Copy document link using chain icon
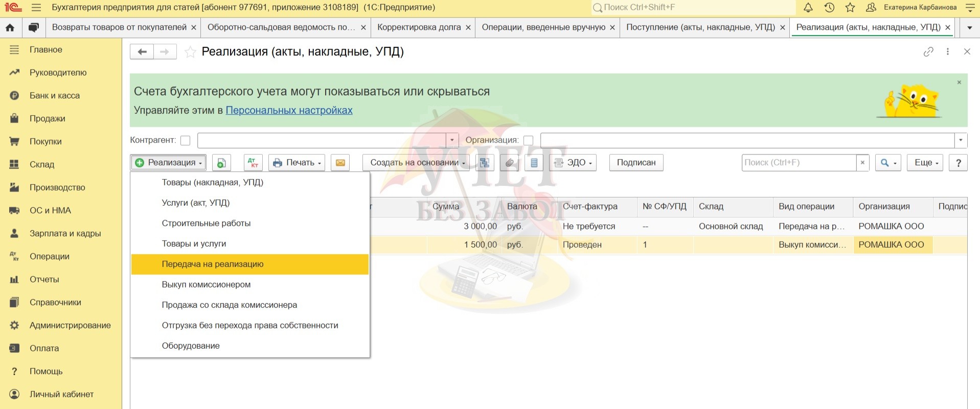This screenshot has height=409, width=980. tap(928, 52)
